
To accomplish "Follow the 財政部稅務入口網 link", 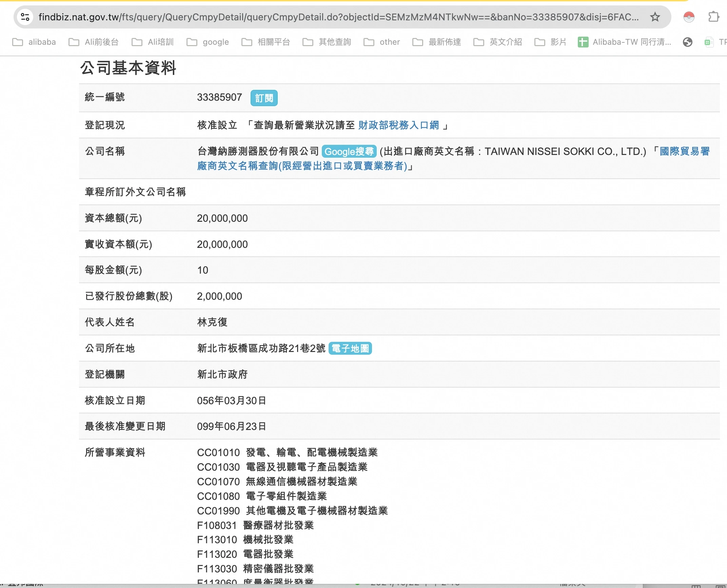I will pos(398,125).
